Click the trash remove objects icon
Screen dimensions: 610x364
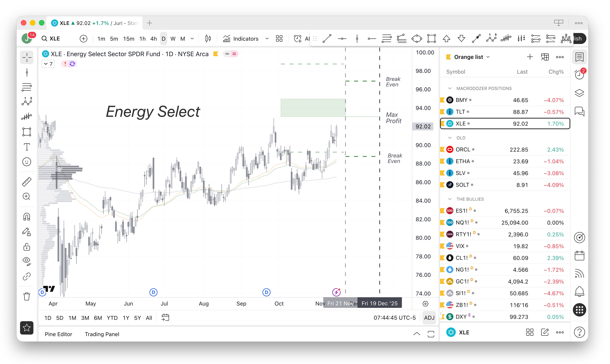tap(27, 296)
